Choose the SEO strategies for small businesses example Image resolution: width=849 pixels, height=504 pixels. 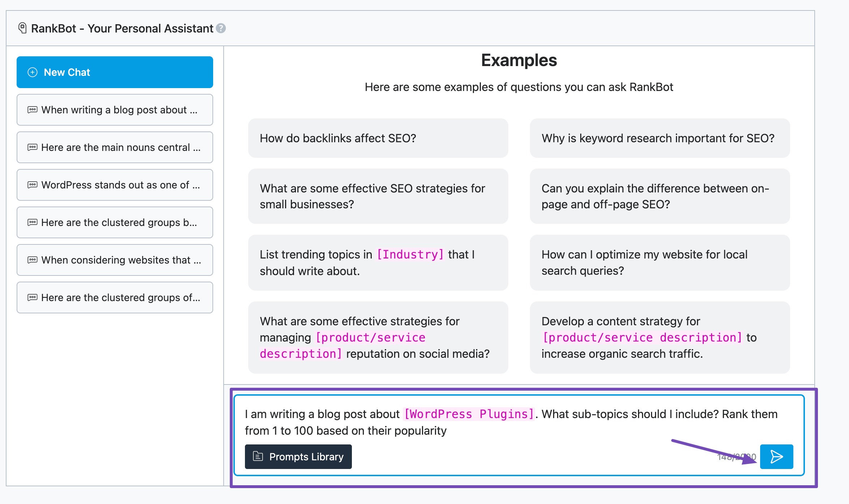pos(378,196)
